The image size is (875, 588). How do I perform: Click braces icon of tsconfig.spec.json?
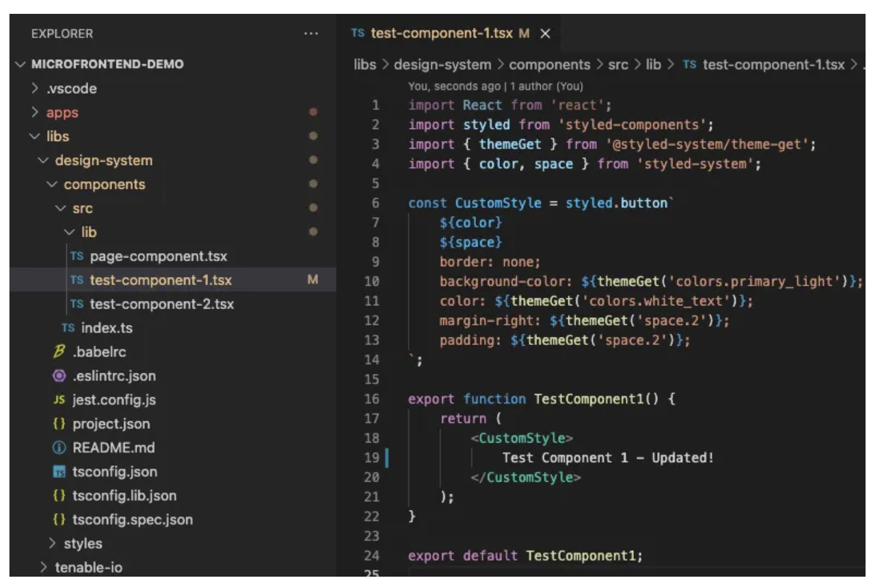point(59,519)
